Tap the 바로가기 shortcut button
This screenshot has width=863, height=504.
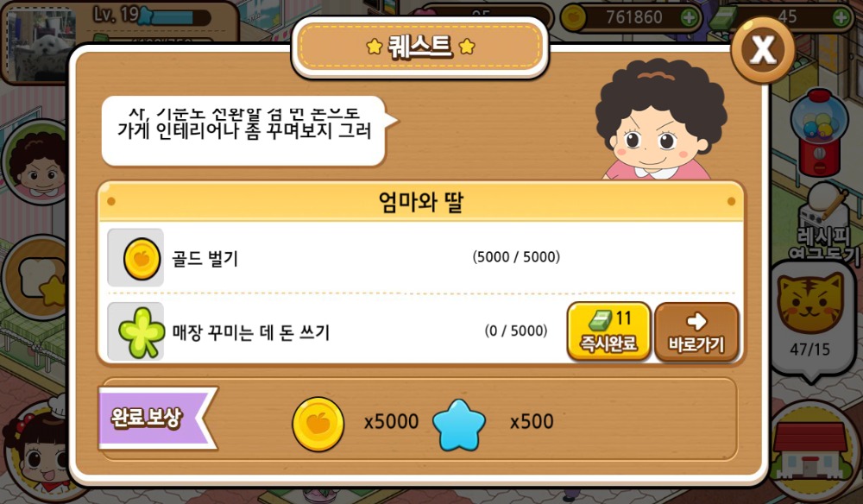coord(696,331)
